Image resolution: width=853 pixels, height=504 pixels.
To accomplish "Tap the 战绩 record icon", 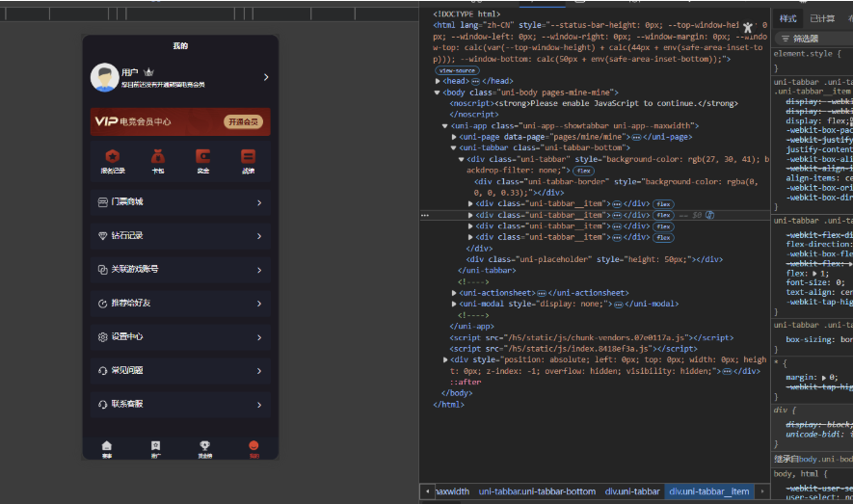I will click(x=248, y=156).
